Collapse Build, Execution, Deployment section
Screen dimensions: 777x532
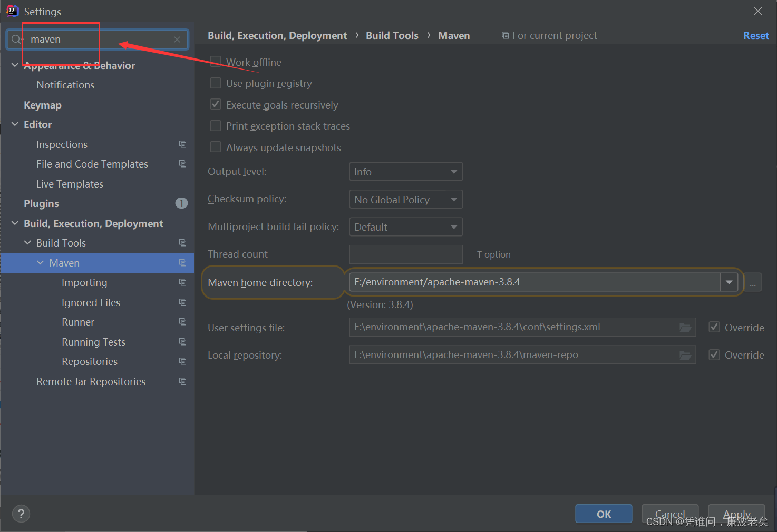[x=15, y=223]
